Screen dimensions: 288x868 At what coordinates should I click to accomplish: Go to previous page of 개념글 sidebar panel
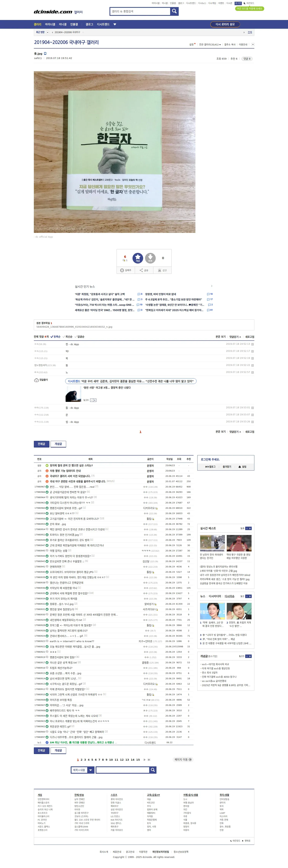point(247,656)
